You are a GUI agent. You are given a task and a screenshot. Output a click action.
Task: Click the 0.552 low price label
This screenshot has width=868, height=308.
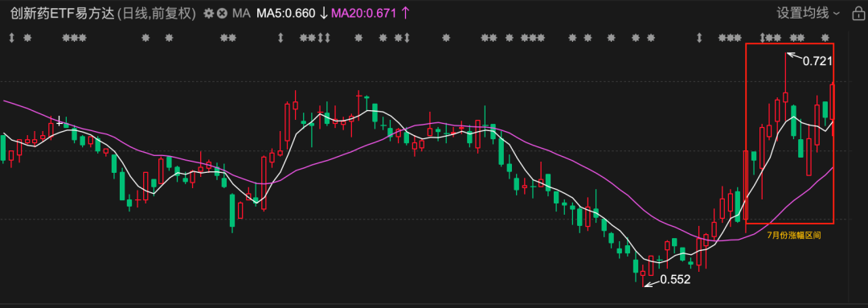pos(675,280)
